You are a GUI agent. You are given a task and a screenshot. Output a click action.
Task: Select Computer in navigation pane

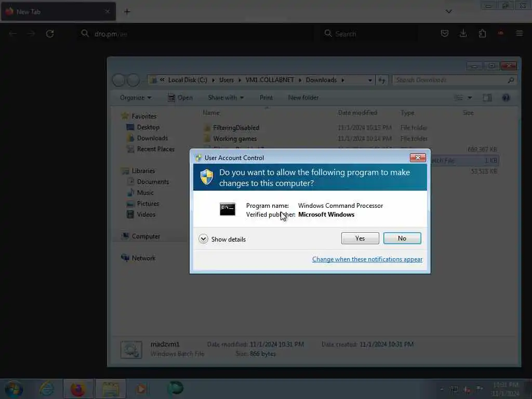(145, 236)
